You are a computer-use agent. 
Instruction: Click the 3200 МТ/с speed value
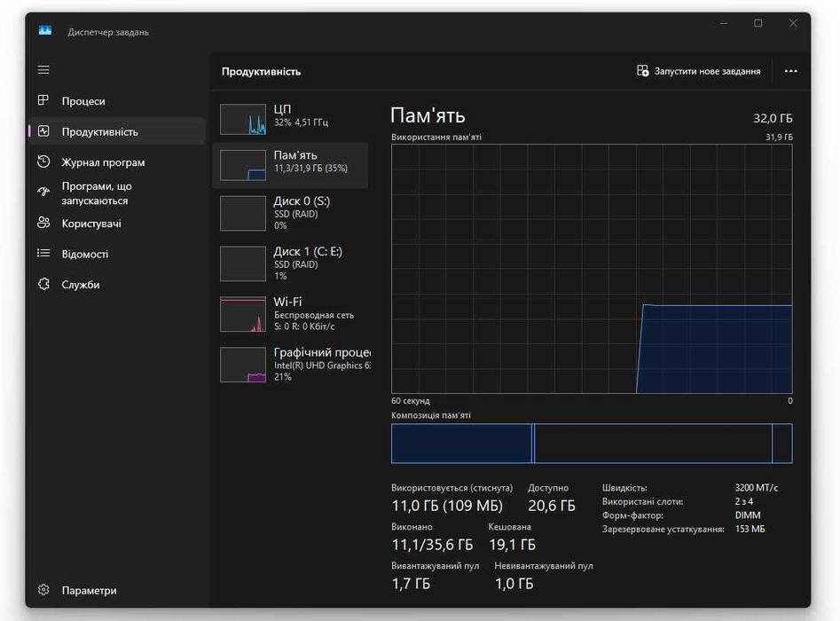(756, 488)
